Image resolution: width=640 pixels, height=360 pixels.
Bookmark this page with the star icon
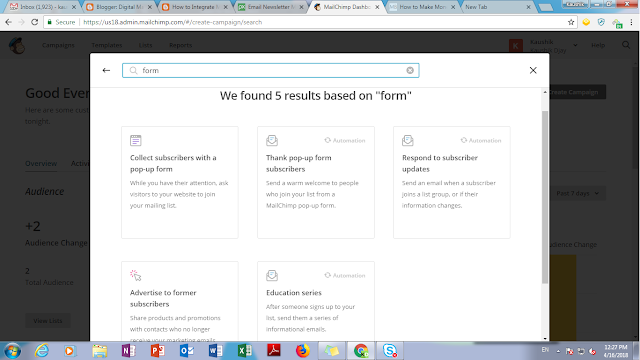coord(571,22)
